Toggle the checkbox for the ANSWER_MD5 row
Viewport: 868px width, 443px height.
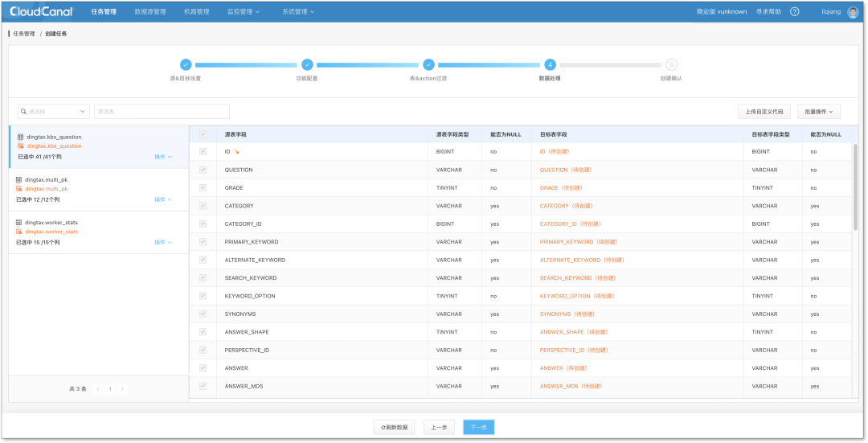(x=203, y=386)
